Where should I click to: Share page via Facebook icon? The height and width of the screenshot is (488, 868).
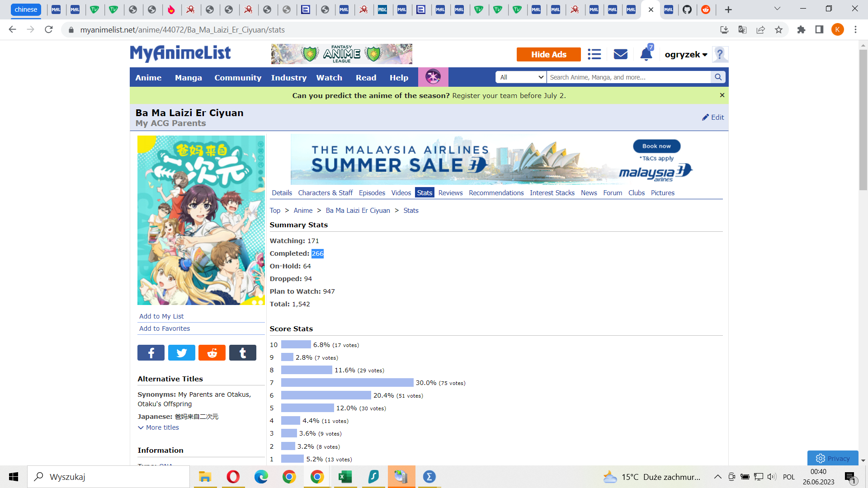tap(151, 353)
